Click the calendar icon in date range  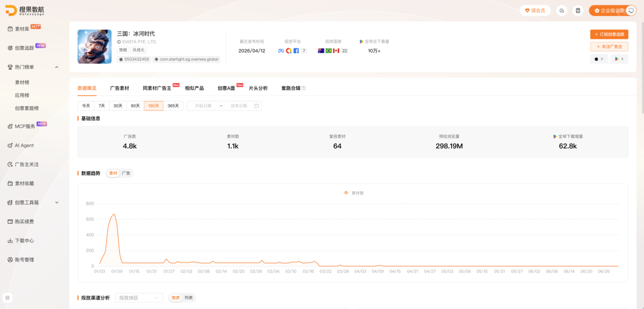click(x=256, y=106)
